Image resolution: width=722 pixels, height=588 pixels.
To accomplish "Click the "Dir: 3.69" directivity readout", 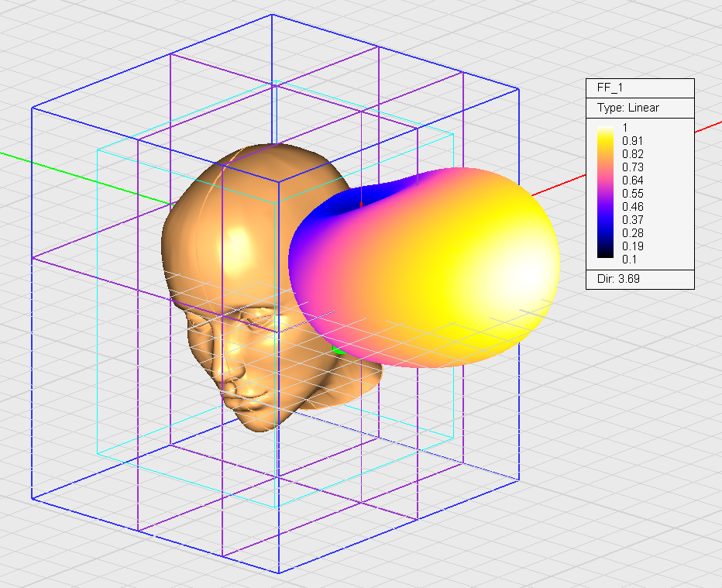I will click(617, 278).
